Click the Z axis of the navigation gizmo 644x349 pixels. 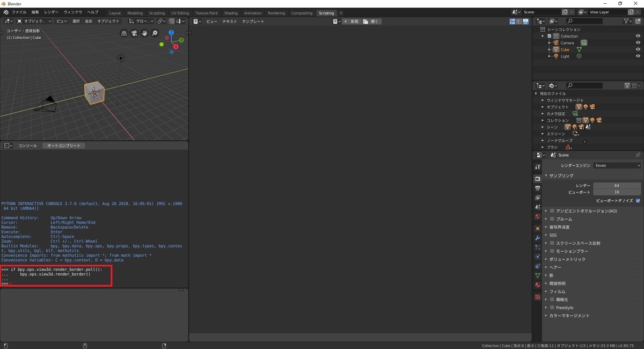171,33
